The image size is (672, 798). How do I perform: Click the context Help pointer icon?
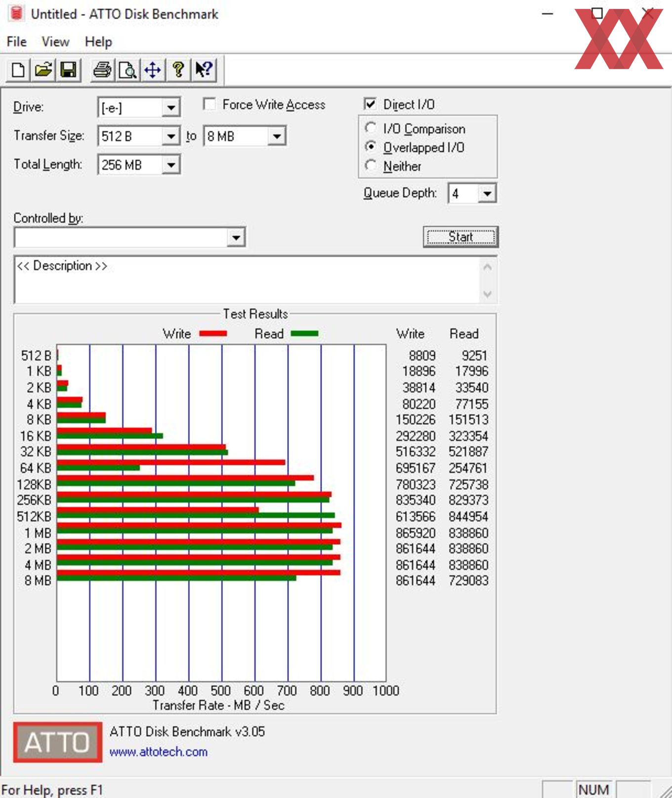[x=204, y=70]
